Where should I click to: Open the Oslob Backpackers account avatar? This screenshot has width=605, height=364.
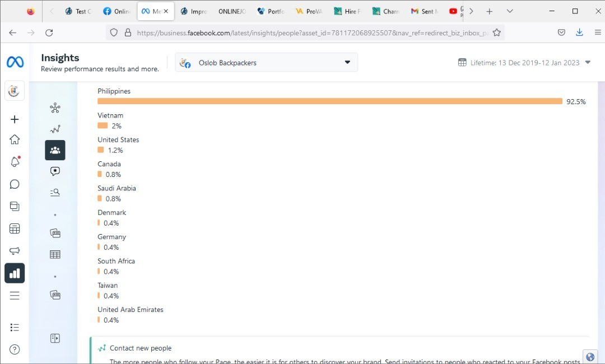tap(14, 91)
